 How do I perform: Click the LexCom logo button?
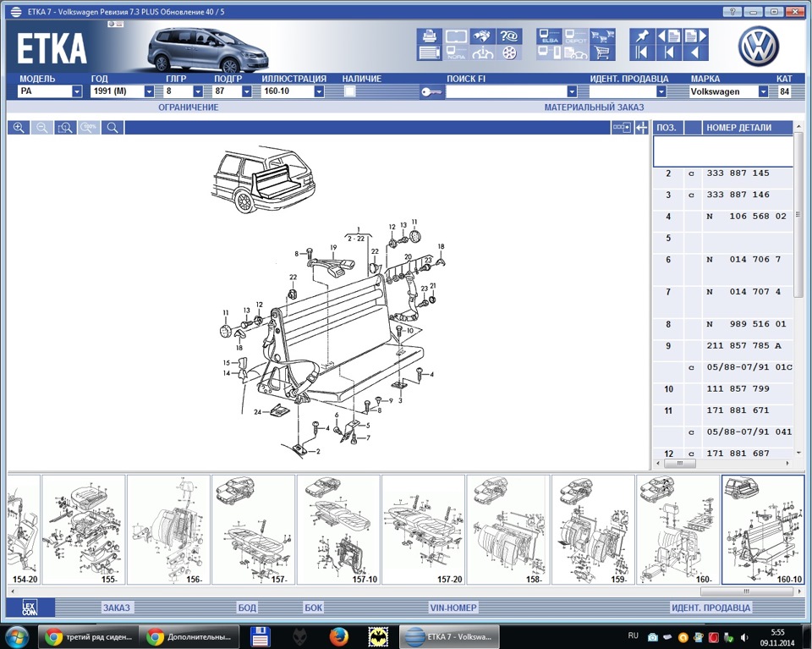point(29,608)
